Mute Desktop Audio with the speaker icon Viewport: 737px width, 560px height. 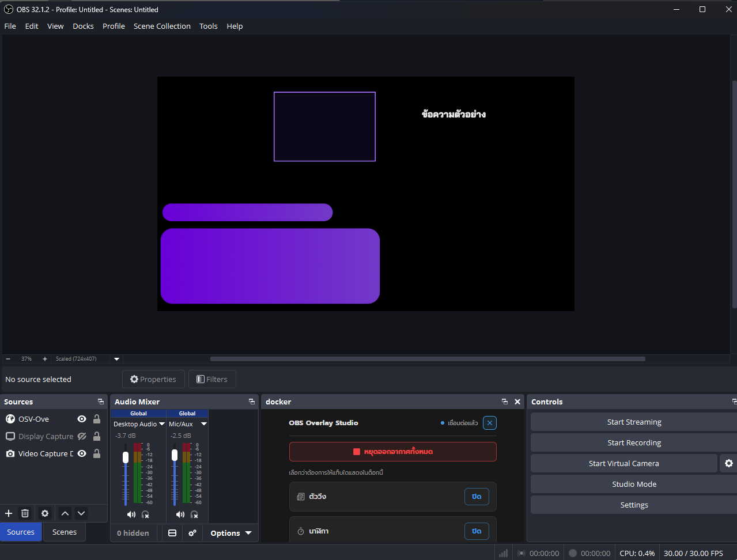(131, 514)
